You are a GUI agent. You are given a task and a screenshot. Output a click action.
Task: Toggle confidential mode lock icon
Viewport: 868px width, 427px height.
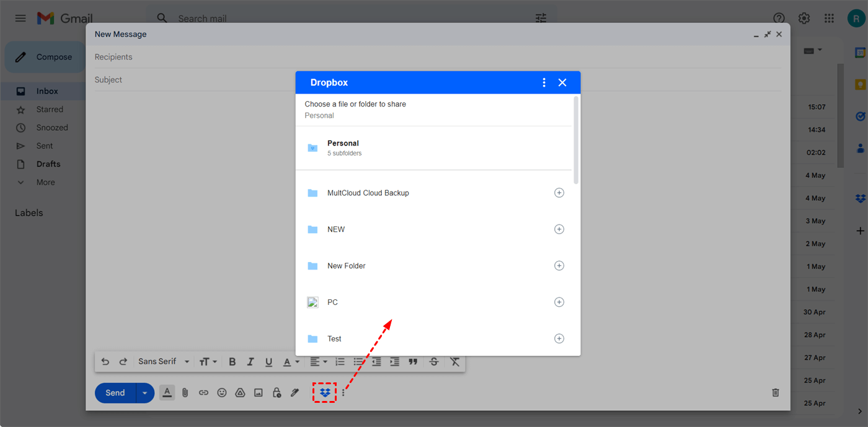[x=277, y=392]
